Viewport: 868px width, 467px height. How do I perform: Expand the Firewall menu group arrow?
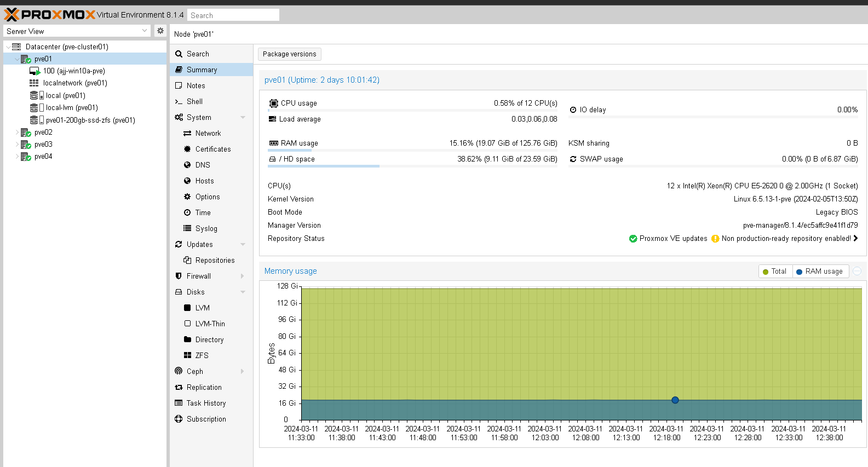point(243,276)
